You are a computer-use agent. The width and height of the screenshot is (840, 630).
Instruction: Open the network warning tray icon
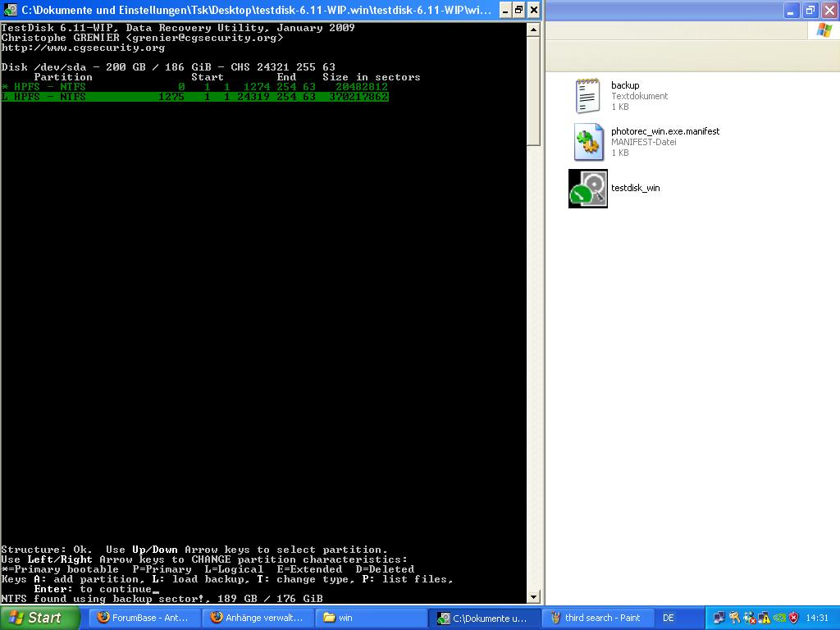pyautogui.click(x=764, y=618)
